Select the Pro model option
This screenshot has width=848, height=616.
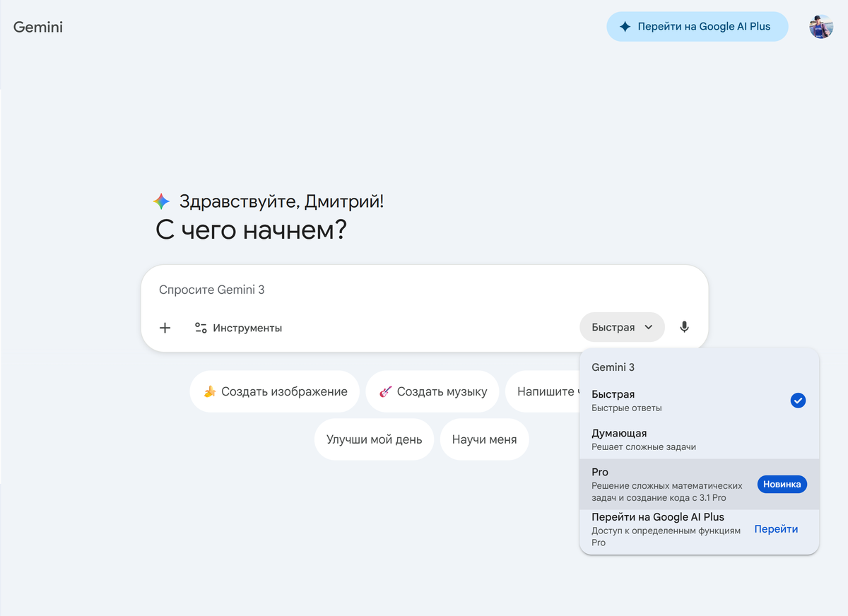700,485
